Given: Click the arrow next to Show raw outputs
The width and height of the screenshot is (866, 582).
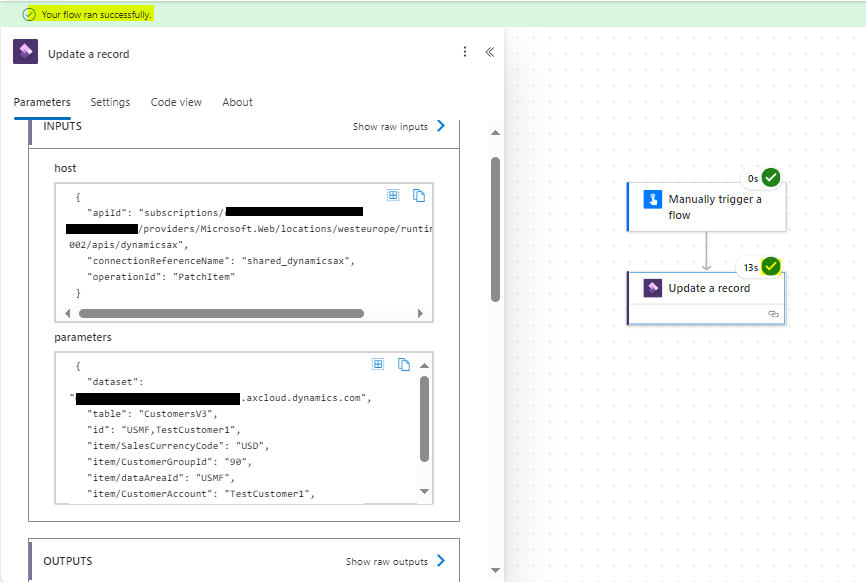Looking at the screenshot, I should (441, 561).
